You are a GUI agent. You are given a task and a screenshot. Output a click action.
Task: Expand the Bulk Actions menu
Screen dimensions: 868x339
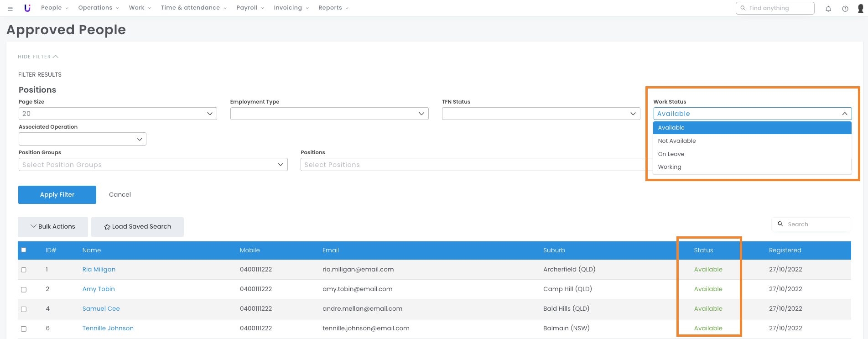tap(53, 227)
